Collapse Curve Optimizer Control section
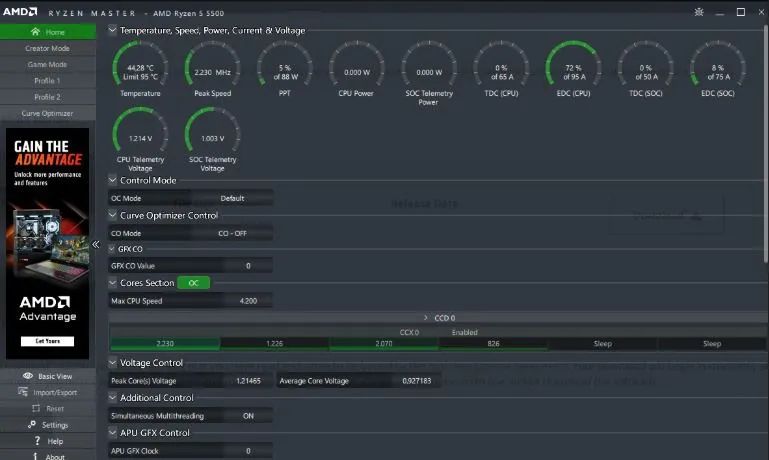The height and width of the screenshot is (460, 769). (112, 215)
